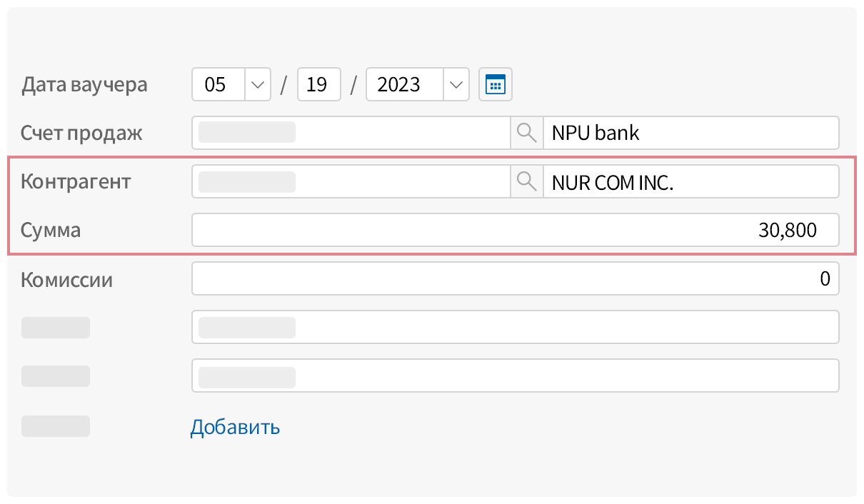Viewport: 864px width, 504px height.
Task: Open the calendar date picker icon
Action: click(495, 85)
